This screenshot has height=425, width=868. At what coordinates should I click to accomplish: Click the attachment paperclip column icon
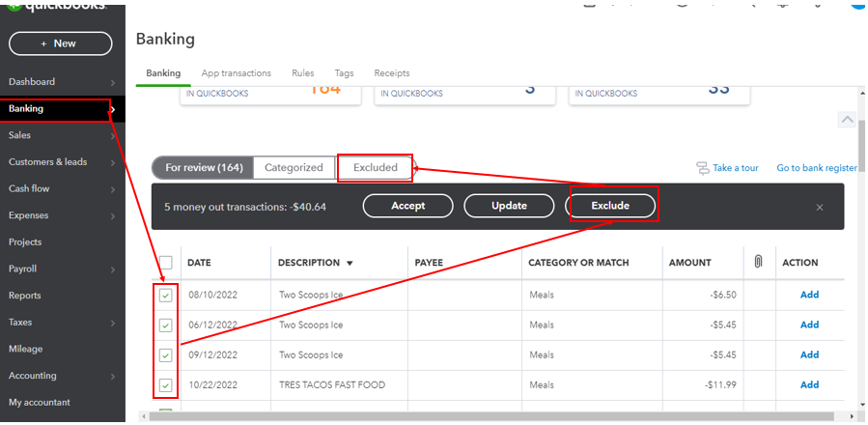(x=758, y=262)
